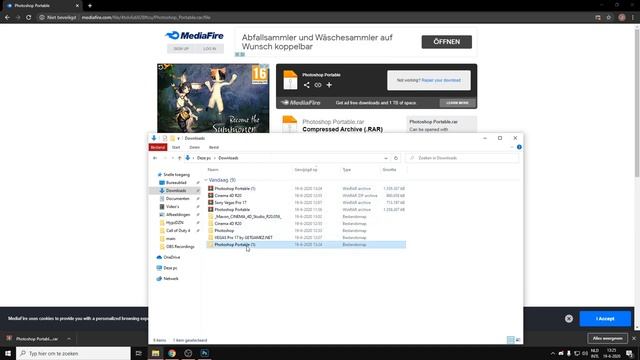Screen dimensions: 640x360
Task: Select the VEGAS Pro 17 by GETGAMEZ.NET folder
Action: click(306, 237)
